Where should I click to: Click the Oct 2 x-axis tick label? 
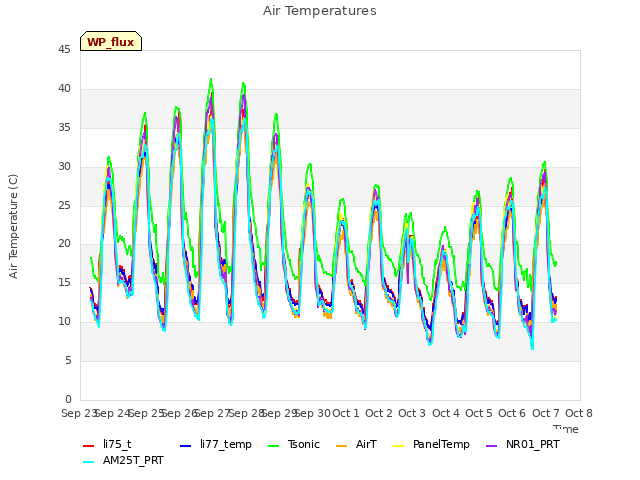[x=379, y=413]
